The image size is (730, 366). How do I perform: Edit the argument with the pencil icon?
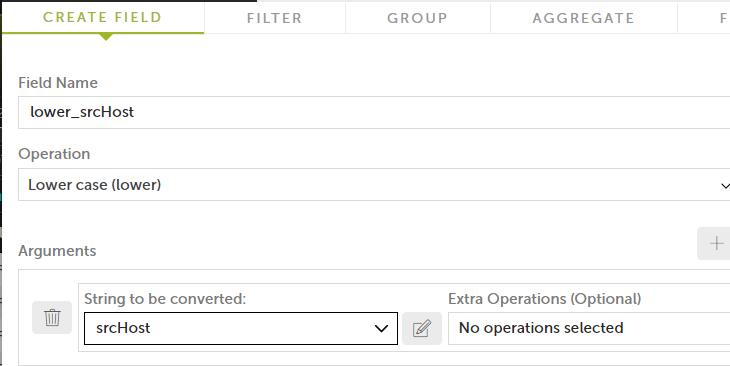(422, 328)
